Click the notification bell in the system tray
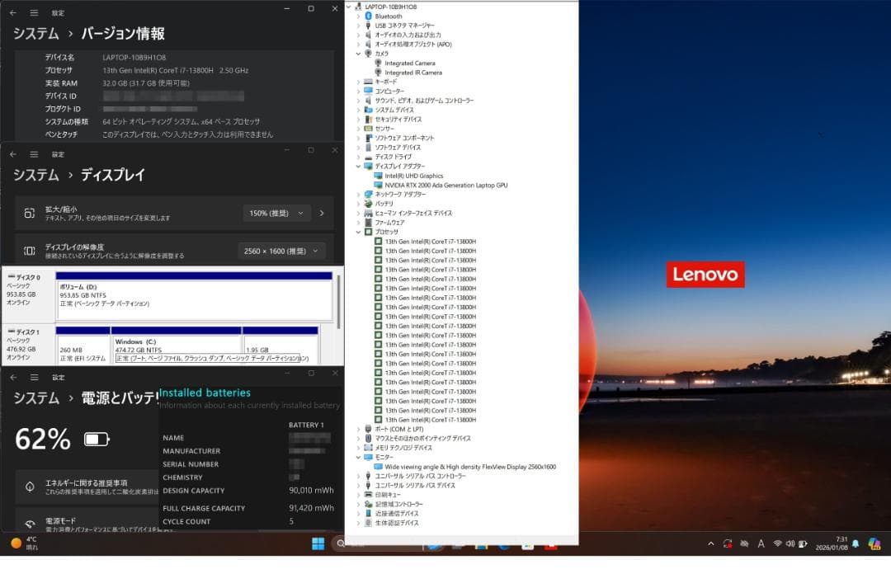Image resolution: width=891 pixels, height=588 pixels. (856, 543)
